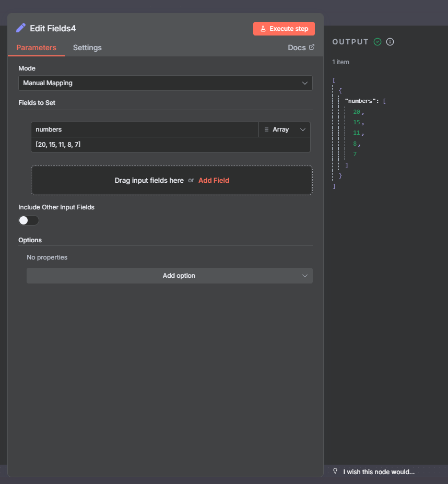Click the external link icon next to Docs
The image size is (448, 484).
point(312,47)
